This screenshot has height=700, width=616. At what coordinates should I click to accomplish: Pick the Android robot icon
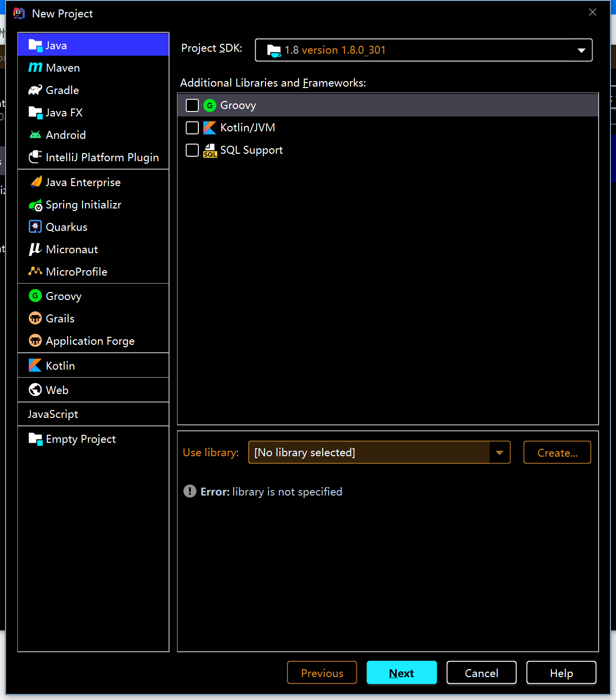35,135
